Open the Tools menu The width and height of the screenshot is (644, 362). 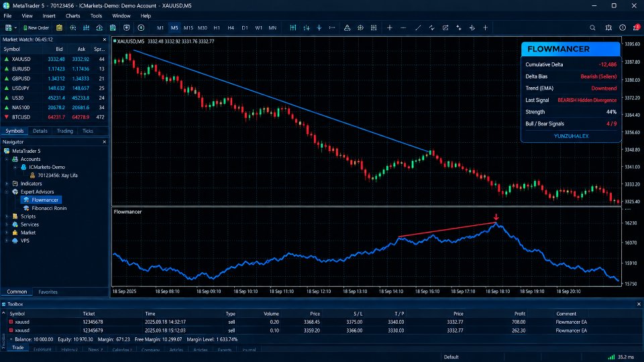point(96,16)
